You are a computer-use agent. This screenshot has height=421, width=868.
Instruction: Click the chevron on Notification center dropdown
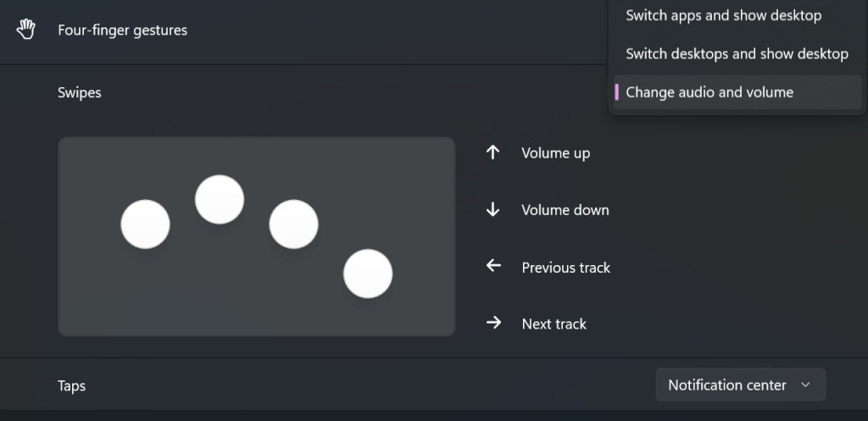(806, 385)
